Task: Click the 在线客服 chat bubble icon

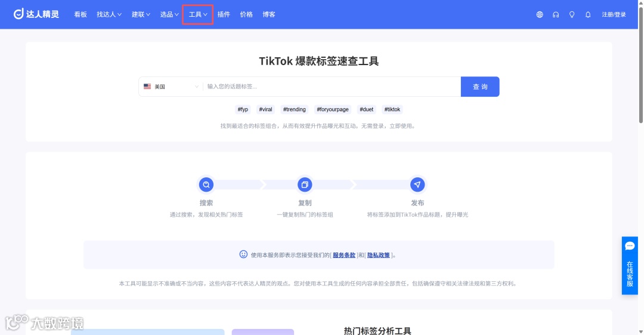Action: [x=630, y=246]
